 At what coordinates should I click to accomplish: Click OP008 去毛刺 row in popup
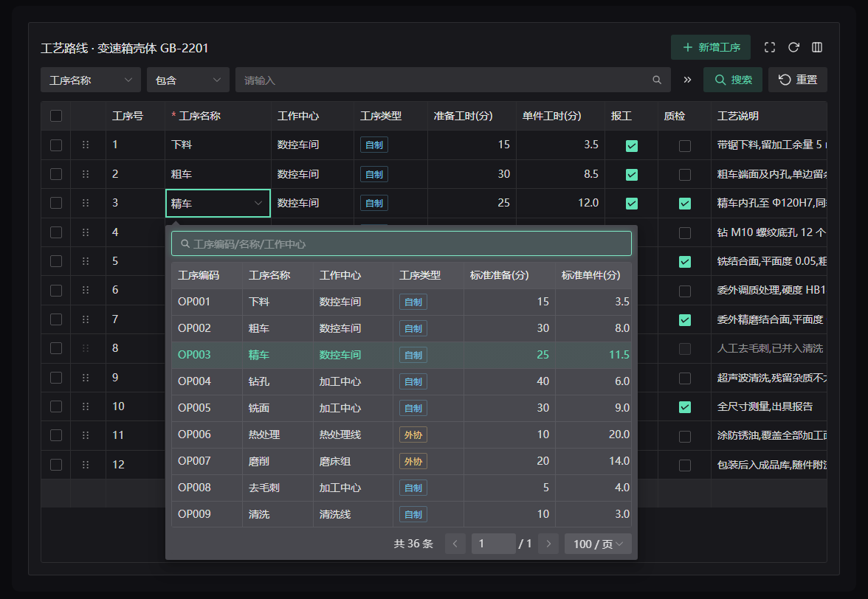coord(402,488)
